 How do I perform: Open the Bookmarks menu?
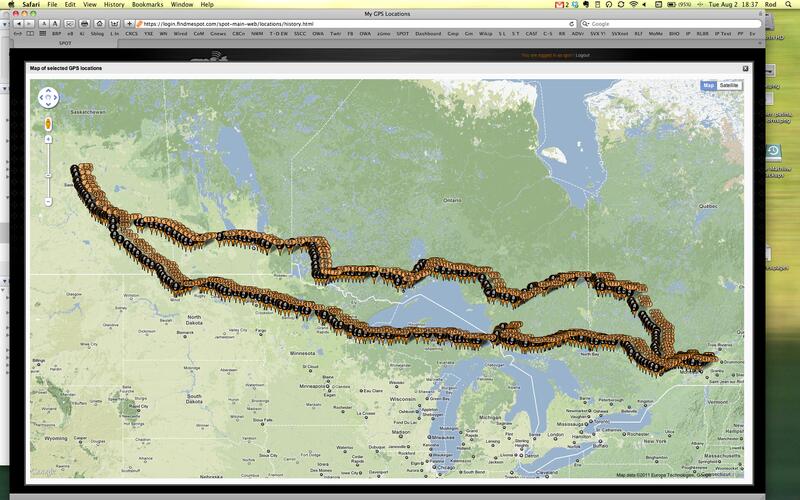click(147, 4)
